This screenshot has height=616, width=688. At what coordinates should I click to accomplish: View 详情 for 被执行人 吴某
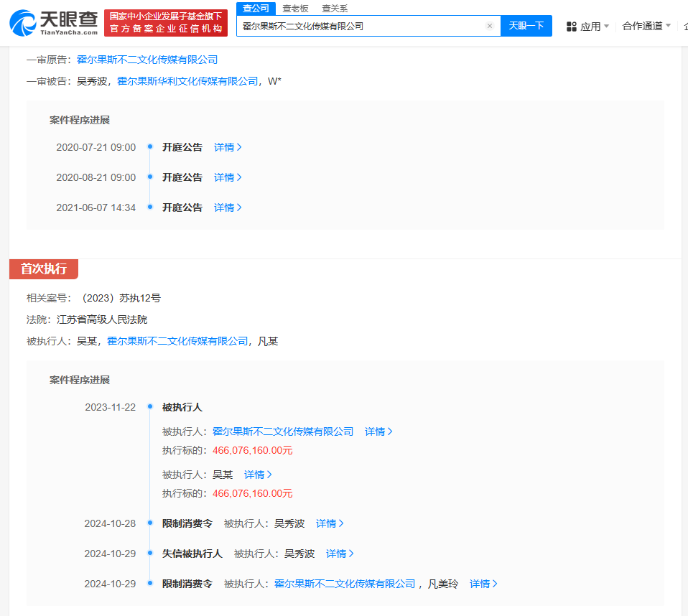(x=258, y=475)
